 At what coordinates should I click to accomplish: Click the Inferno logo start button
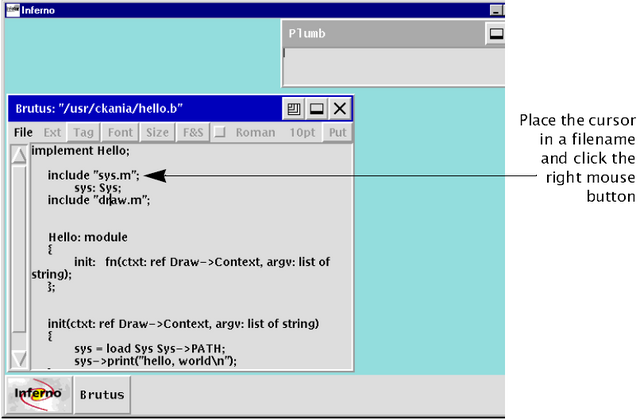[39, 394]
